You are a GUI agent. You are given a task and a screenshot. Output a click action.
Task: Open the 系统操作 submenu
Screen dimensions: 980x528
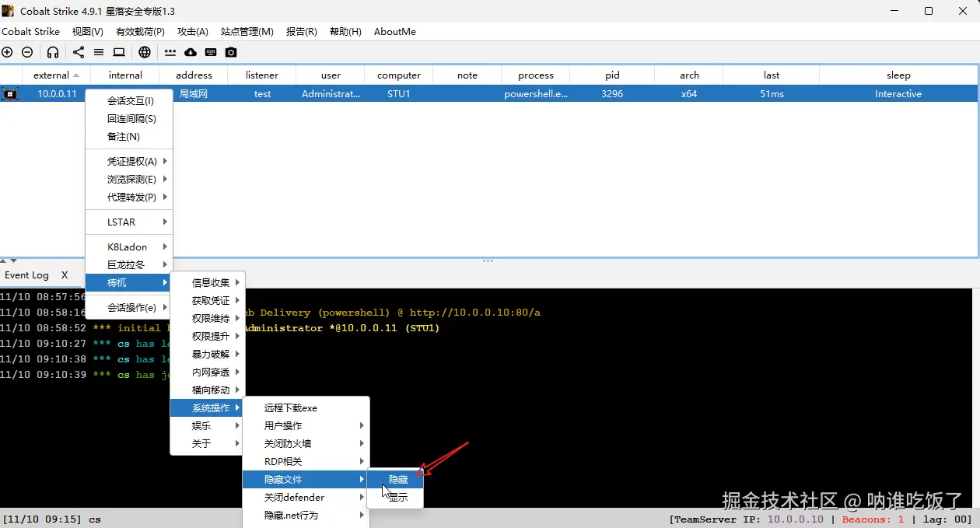207,408
